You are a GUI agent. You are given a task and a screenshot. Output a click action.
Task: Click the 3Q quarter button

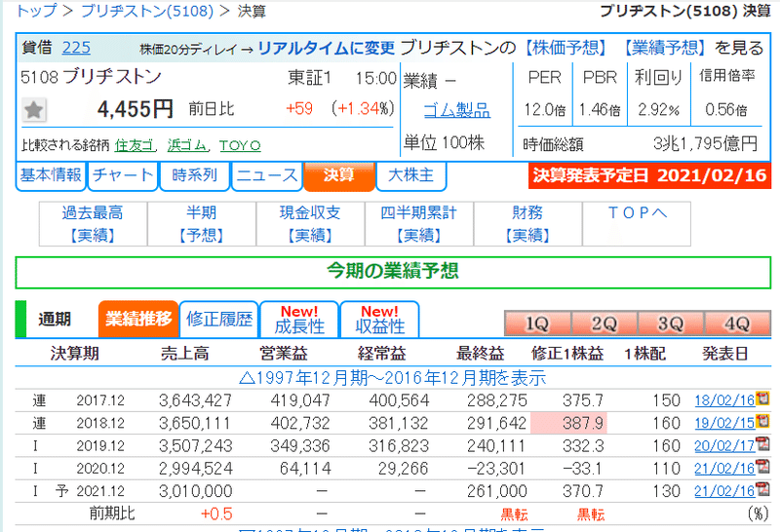tap(671, 323)
